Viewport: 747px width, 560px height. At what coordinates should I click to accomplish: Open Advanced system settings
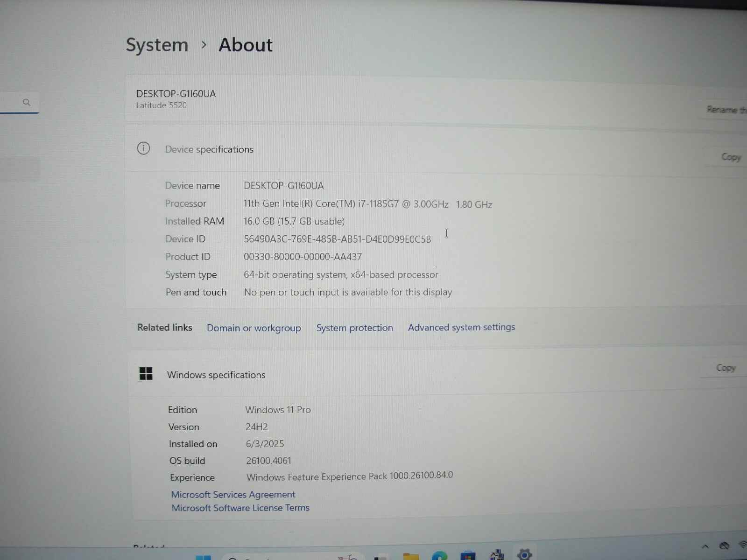(461, 327)
